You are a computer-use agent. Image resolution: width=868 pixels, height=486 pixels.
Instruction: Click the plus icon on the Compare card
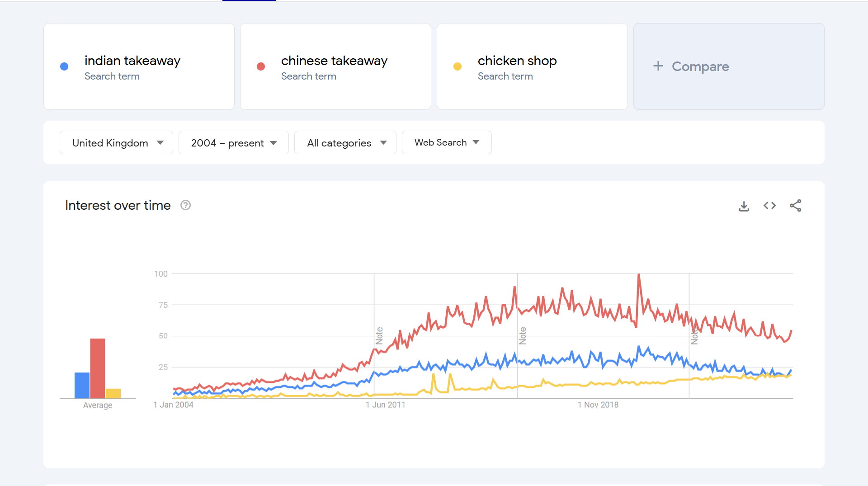pyautogui.click(x=658, y=66)
